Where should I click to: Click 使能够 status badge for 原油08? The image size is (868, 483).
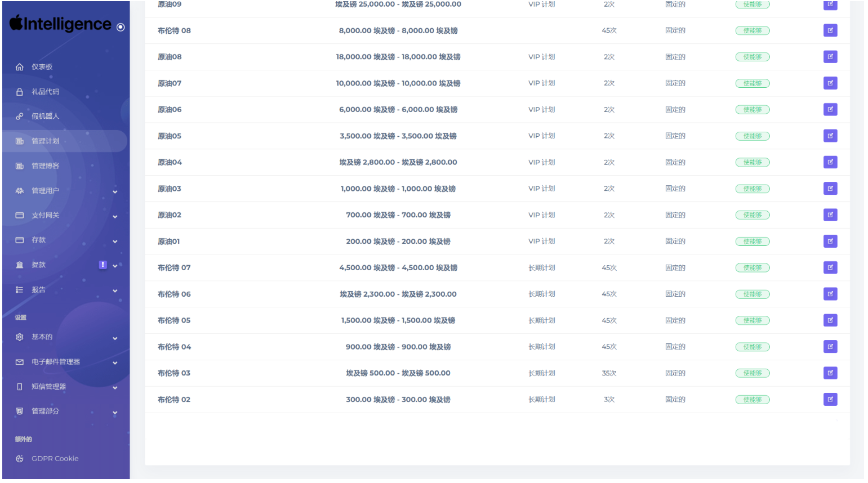coord(752,57)
